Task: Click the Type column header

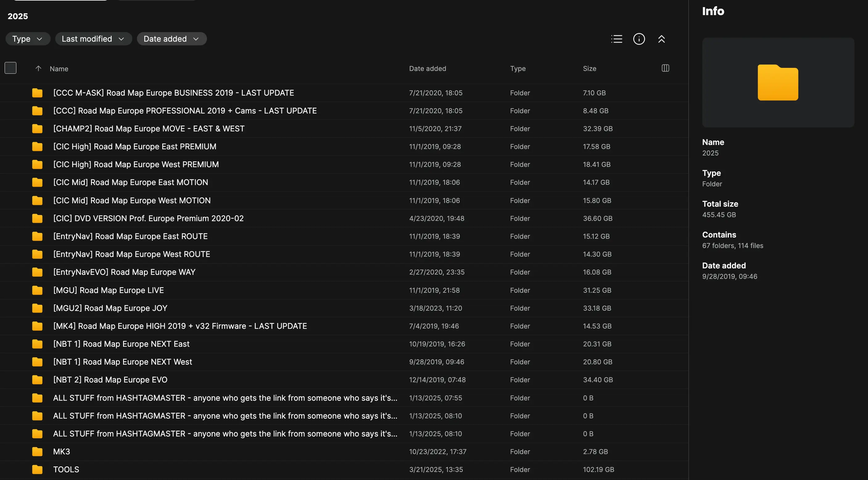Action: (x=518, y=69)
